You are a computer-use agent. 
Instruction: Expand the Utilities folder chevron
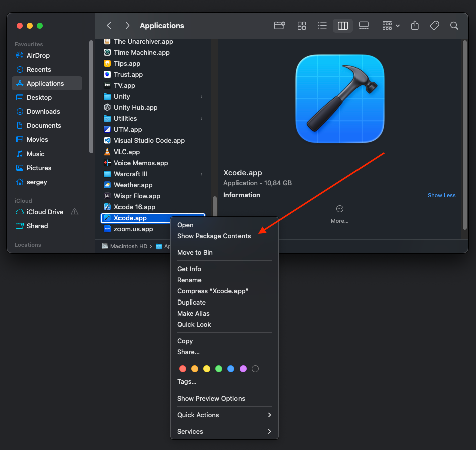click(x=201, y=119)
